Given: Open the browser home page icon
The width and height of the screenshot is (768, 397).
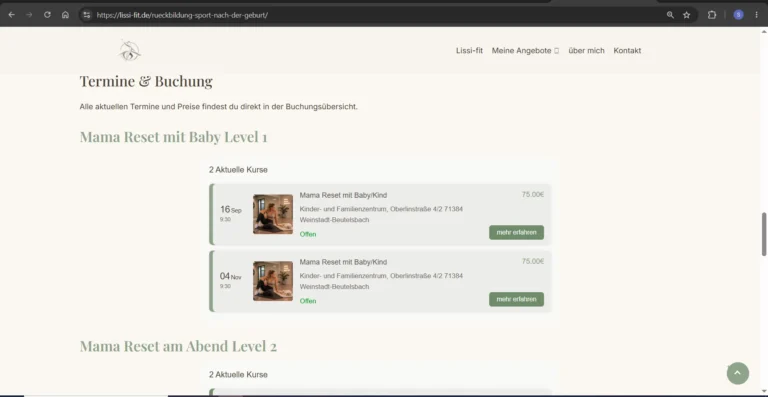Looking at the screenshot, I should 65,15.
